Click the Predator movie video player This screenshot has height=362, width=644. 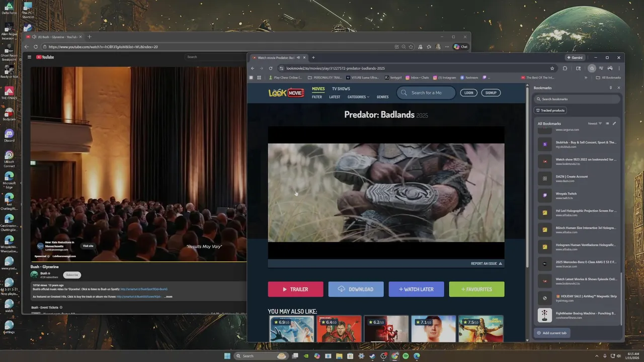click(386, 193)
